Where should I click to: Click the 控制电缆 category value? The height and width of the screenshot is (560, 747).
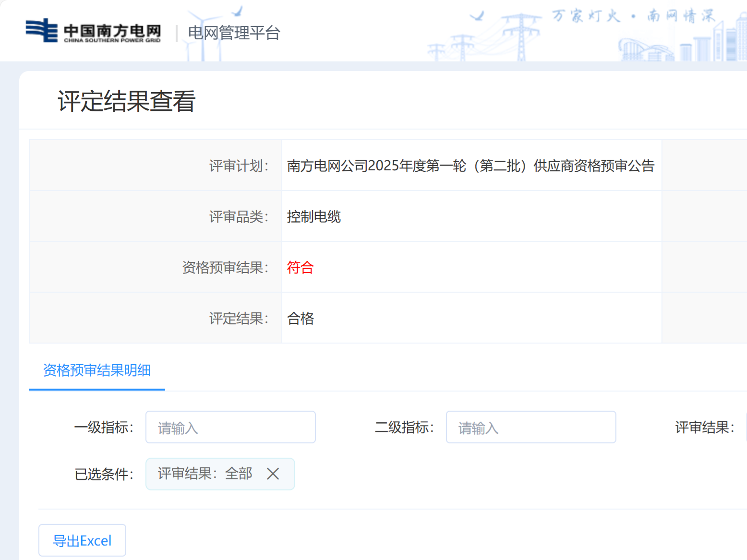tap(313, 216)
